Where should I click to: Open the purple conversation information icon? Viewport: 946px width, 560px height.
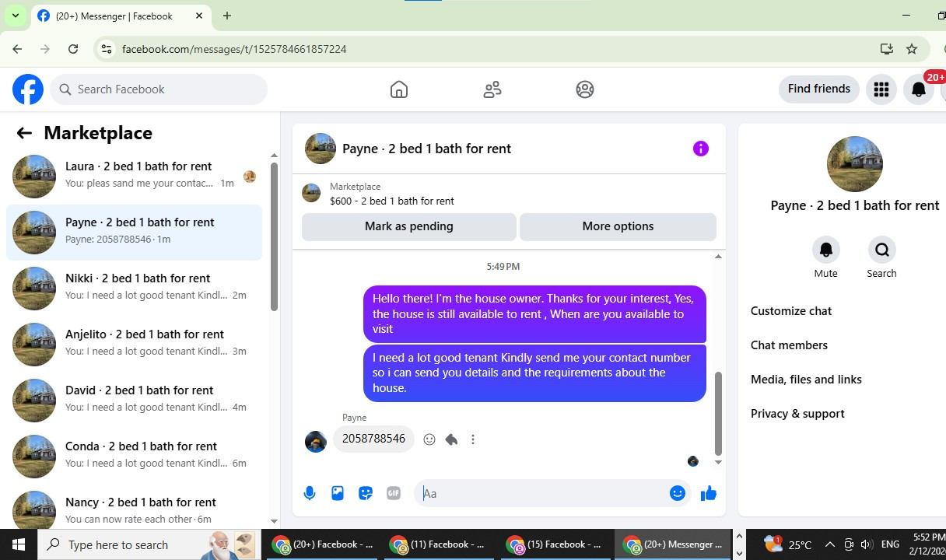[x=701, y=149]
